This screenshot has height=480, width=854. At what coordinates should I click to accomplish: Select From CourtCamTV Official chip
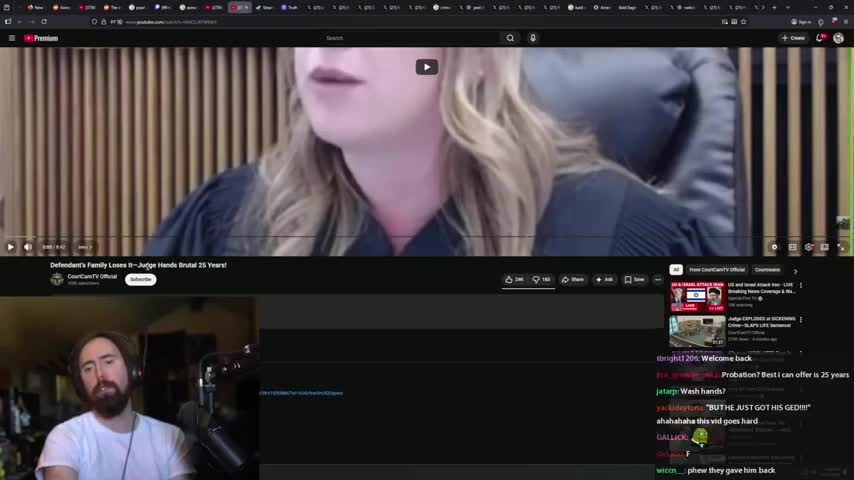(x=716, y=270)
